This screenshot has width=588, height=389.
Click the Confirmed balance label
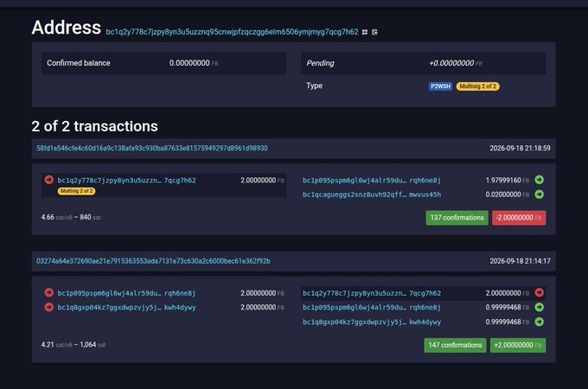[79, 63]
